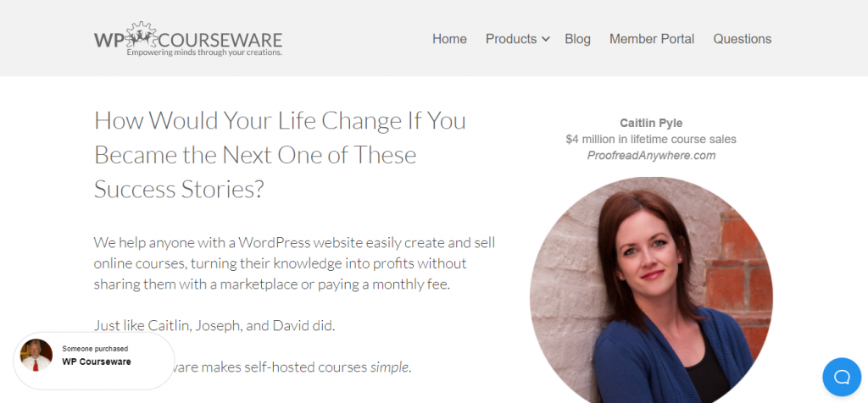Click the 'Just like Caitlin, Joseph, and David did' line
This screenshot has height=403, width=868.
214,326
